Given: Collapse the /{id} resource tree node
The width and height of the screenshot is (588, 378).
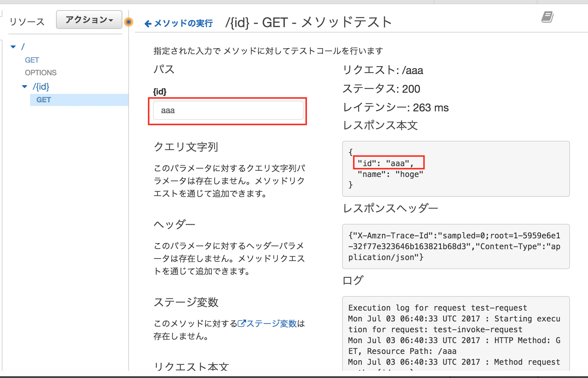Looking at the screenshot, I should (x=25, y=87).
